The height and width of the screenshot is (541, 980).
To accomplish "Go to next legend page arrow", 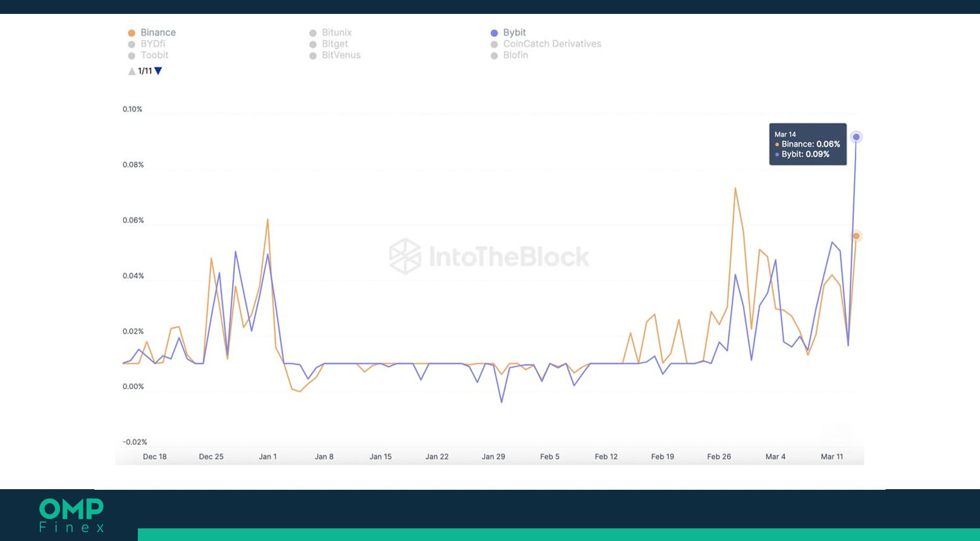I will (159, 71).
